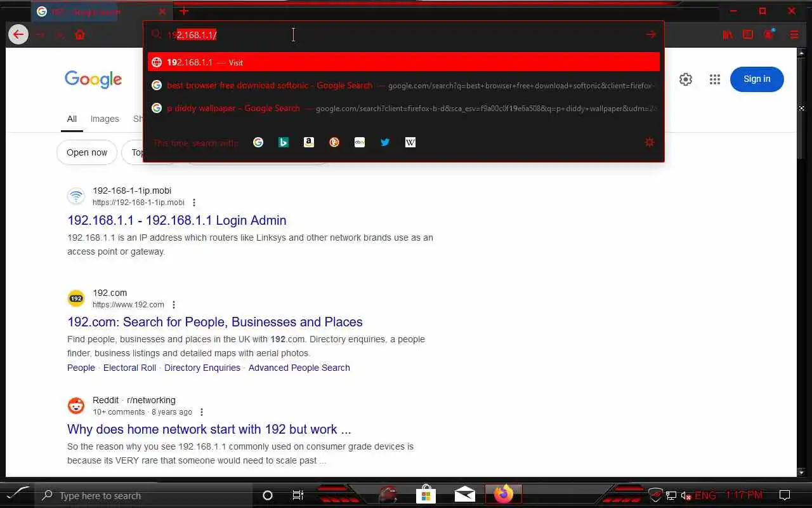
Task: Open the Firefox hamburger menu
Action: tap(794, 35)
